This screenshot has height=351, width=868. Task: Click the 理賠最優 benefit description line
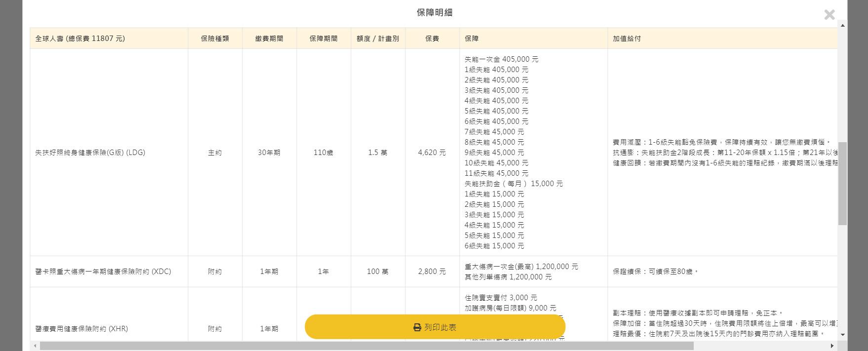[x=720, y=334]
